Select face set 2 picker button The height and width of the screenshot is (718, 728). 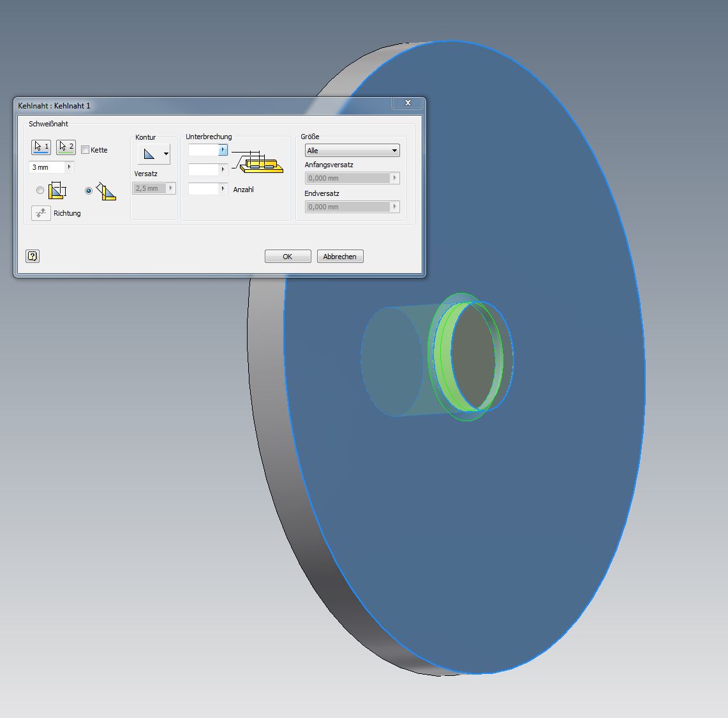66,147
